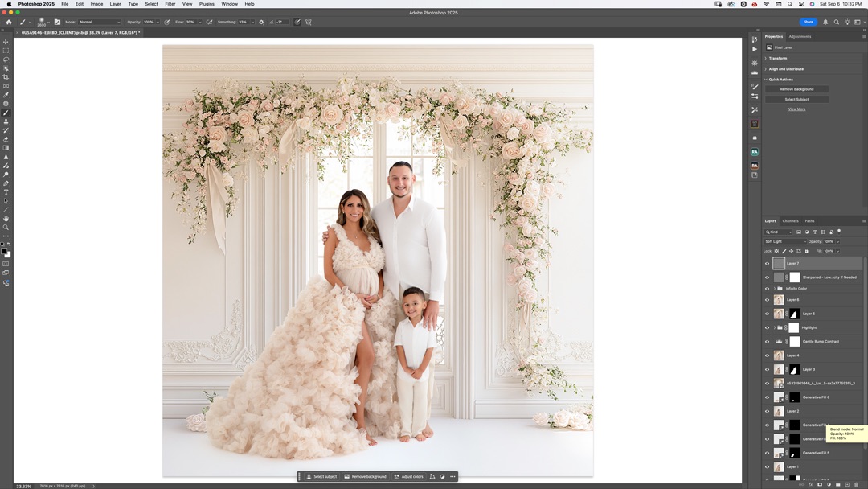The image size is (868, 489).
Task: Click the layer style fx icon
Action: click(x=810, y=484)
